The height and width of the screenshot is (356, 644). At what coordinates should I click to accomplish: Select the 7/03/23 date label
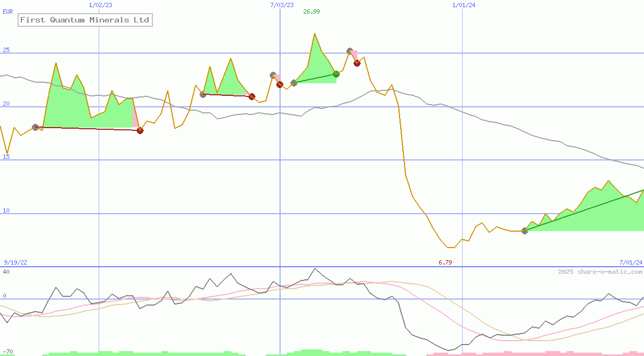click(282, 5)
